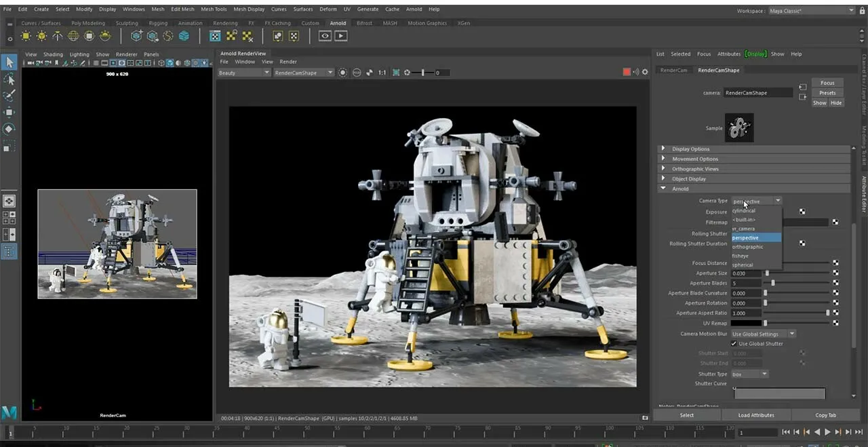The width and height of the screenshot is (868, 447).
Task: Open the RenderView settings gear
Action: pos(645,72)
